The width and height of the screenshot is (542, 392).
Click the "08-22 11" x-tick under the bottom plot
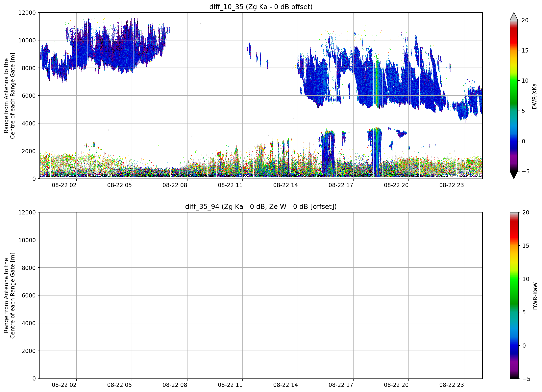[x=230, y=385]
